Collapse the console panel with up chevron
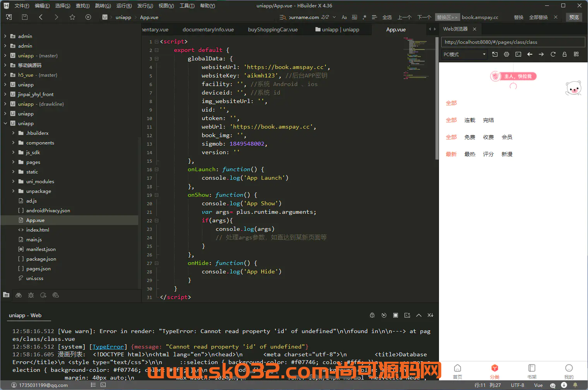 click(419, 315)
